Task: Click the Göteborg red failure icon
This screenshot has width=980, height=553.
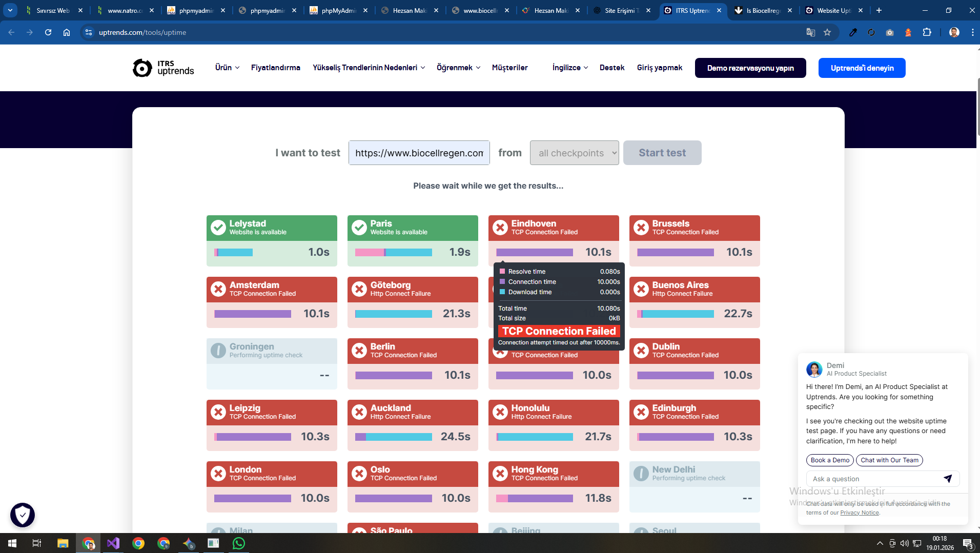Action: [359, 289]
